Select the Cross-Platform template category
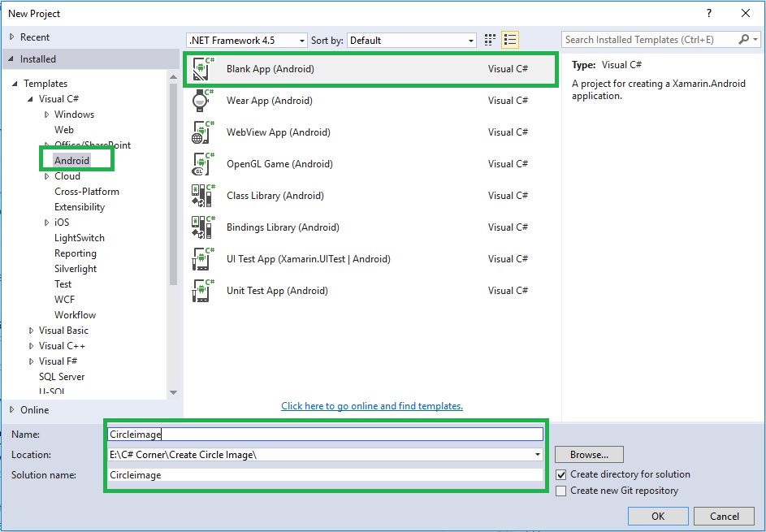Image resolution: width=766 pixels, height=532 pixels. (x=87, y=192)
